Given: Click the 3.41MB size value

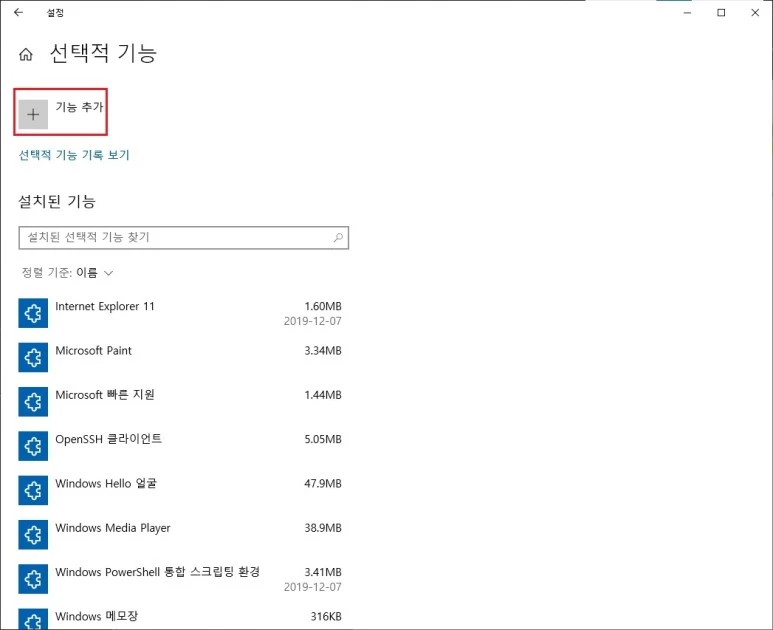Looking at the screenshot, I should coord(323,573).
